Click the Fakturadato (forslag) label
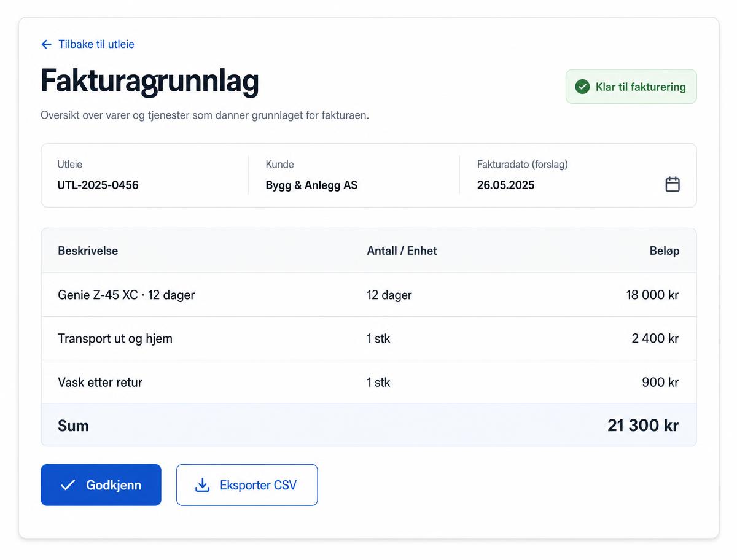Image resolution: width=737 pixels, height=560 pixels. click(522, 165)
